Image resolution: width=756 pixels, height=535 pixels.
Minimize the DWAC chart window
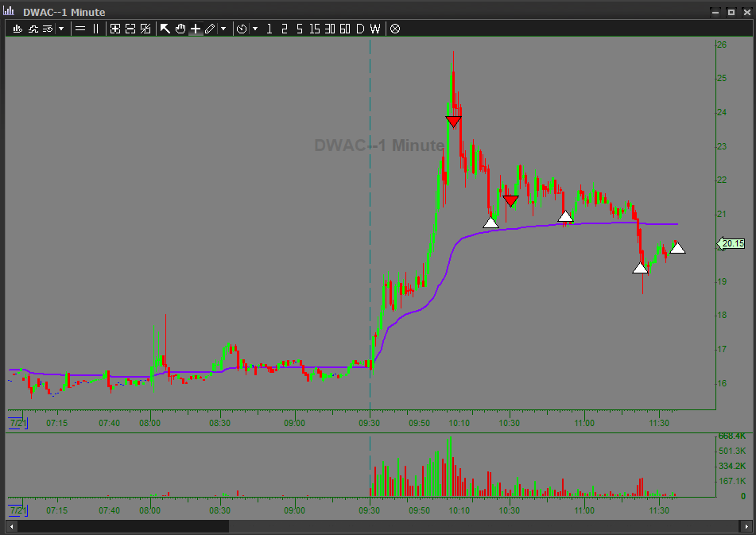point(715,12)
